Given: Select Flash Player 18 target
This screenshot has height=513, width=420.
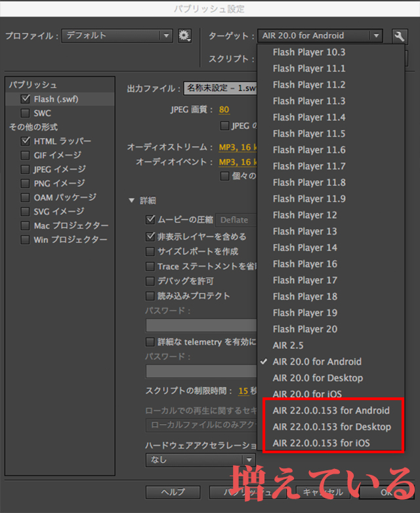Looking at the screenshot, I should [331, 297].
